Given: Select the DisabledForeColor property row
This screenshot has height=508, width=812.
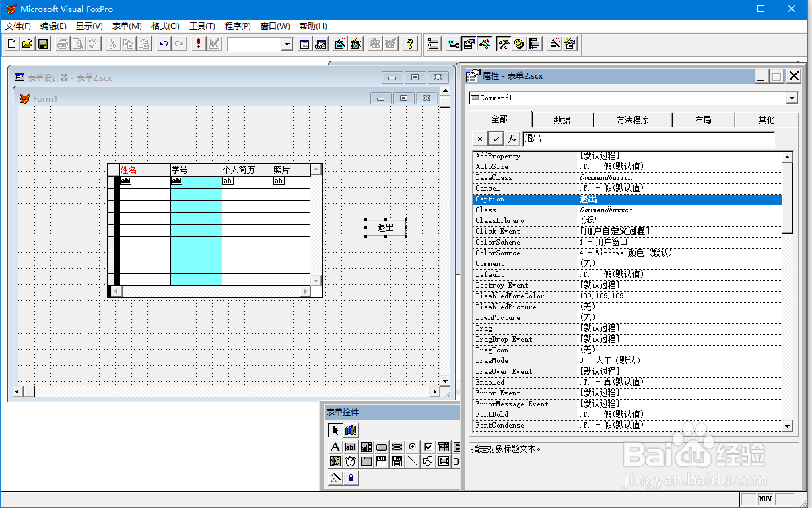Looking at the screenshot, I should pyautogui.click(x=628, y=296).
